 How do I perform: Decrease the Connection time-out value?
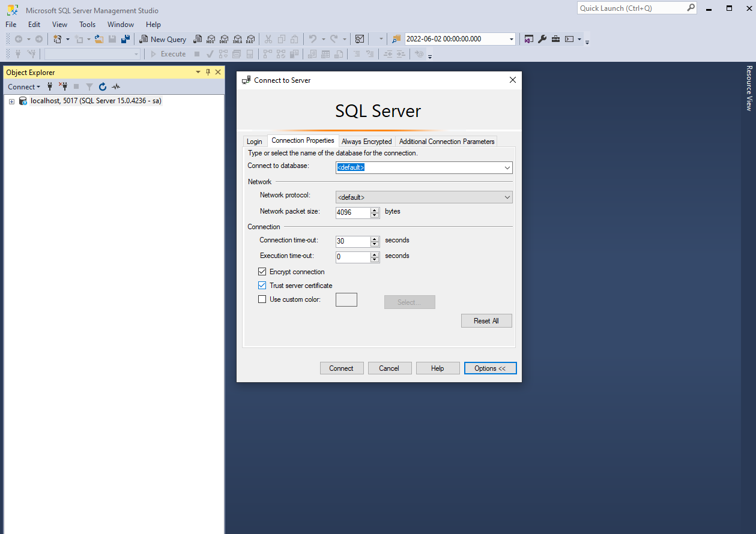click(x=375, y=244)
